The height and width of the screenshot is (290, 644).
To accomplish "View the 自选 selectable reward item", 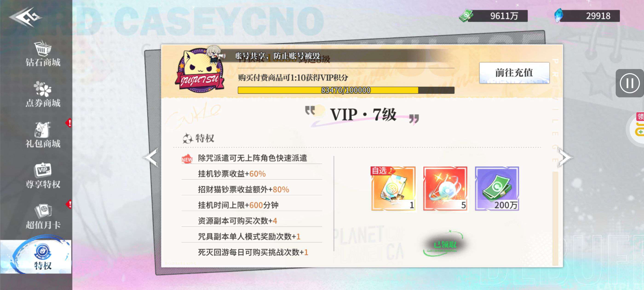I will (393, 188).
